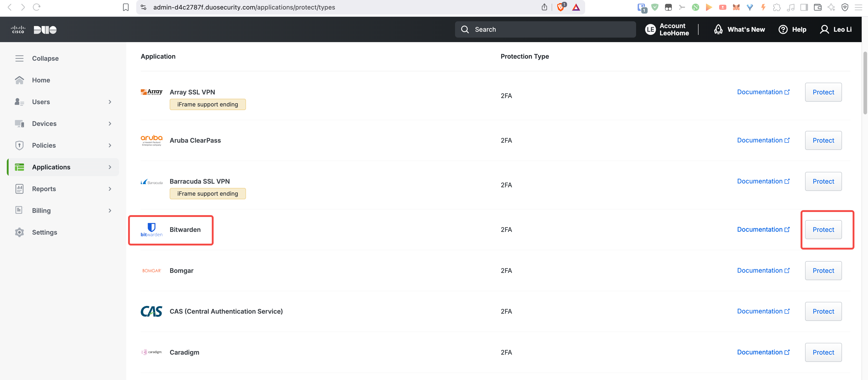The width and height of the screenshot is (868, 380).
Task: Click the share icon in the address bar
Action: [x=544, y=7]
